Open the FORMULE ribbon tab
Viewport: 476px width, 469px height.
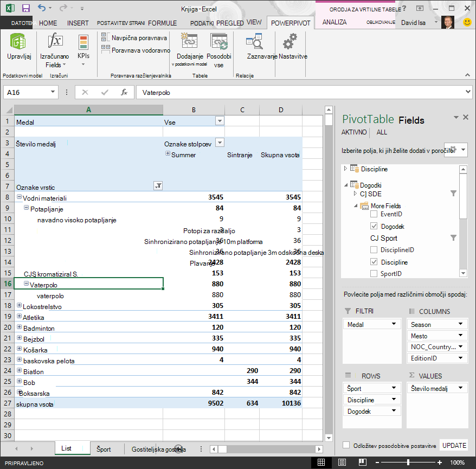click(x=162, y=23)
